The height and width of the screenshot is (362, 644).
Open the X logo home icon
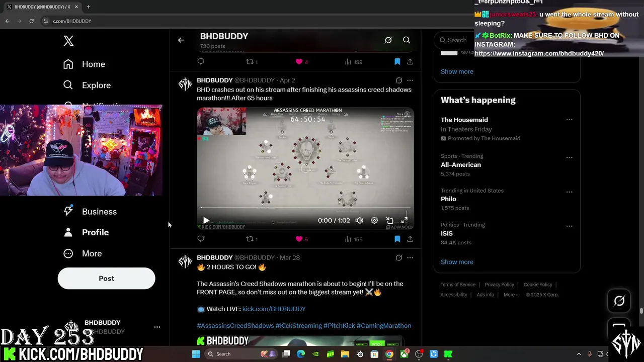(x=68, y=41)
